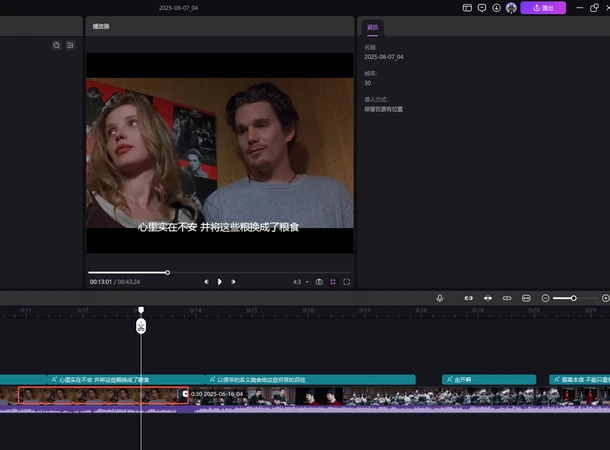
Task: Step back one frame in the player
Action: click(207, 282)
